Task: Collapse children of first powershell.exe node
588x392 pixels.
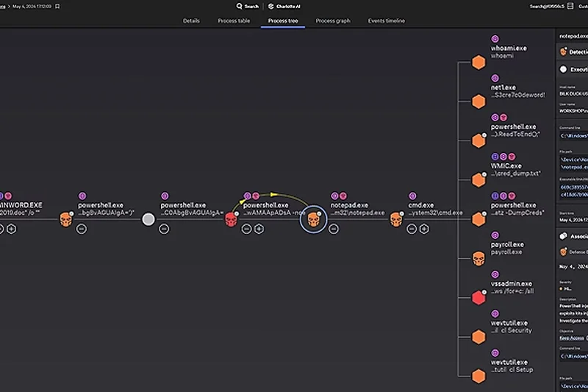Action: (82, 229)
